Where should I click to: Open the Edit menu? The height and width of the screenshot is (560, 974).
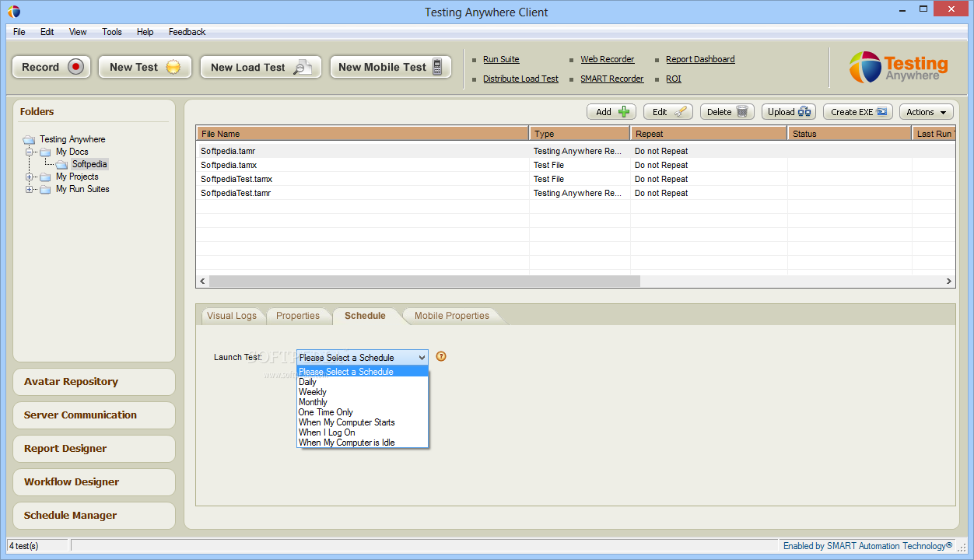[47, 32]
